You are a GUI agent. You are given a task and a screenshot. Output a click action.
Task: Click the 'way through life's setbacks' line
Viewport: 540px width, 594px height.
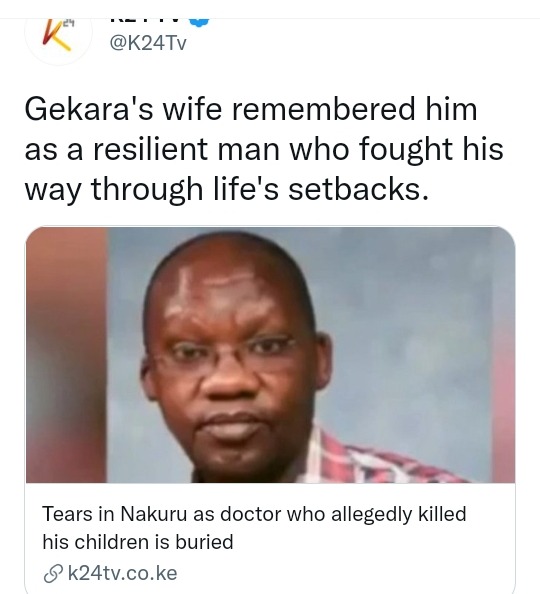[227, 189]
